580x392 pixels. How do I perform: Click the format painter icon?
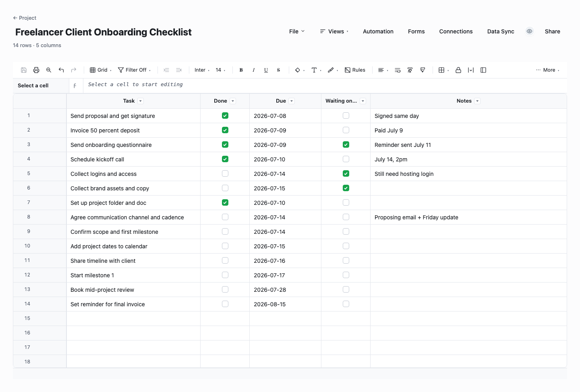423,70
